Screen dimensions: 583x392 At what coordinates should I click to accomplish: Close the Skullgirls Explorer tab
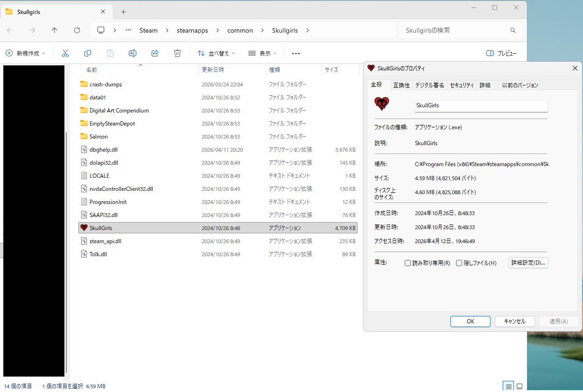coord(103,12)
